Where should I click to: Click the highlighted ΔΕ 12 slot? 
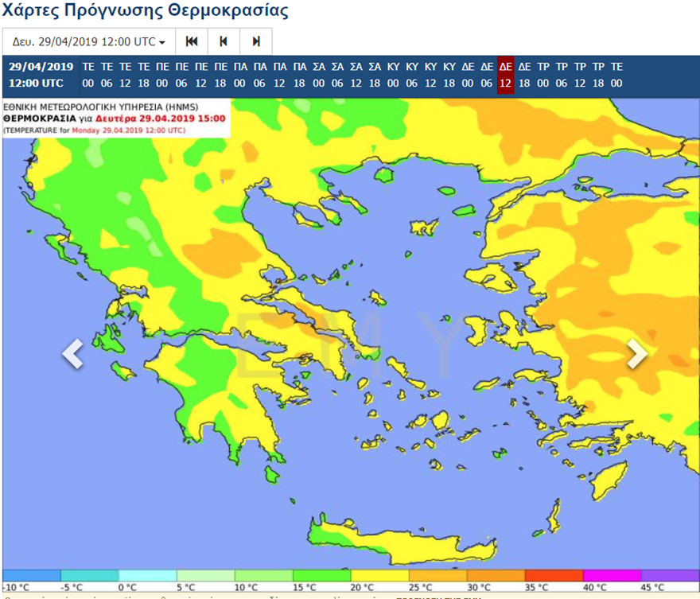[x=505, y=75]
